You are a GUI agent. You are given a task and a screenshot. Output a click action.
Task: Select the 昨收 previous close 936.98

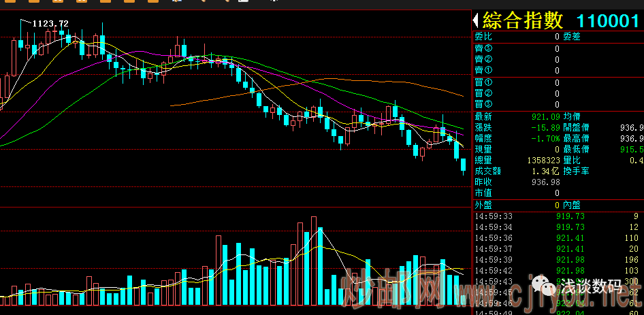(x=546, y=182)
